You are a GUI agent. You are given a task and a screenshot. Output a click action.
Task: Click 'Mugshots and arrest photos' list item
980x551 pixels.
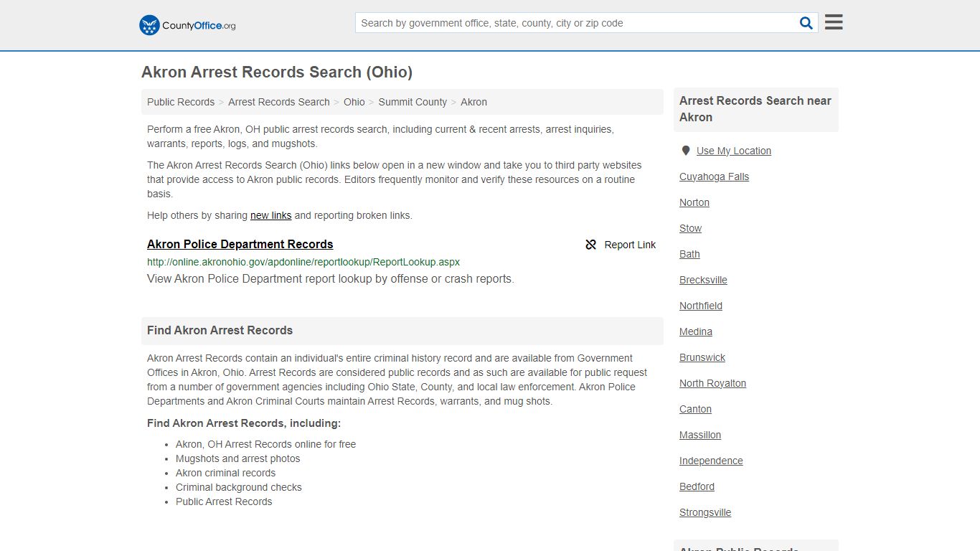point(238,458)
